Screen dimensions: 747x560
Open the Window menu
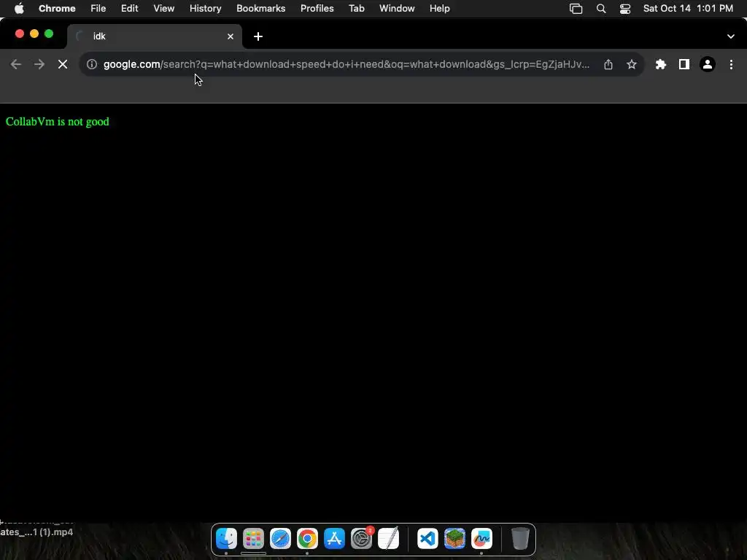[397, 9]
